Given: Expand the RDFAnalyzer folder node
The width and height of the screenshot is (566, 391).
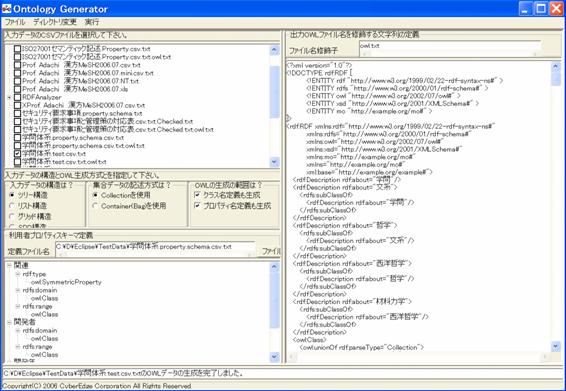Looking at the screenshot, I should pos(9,97).
